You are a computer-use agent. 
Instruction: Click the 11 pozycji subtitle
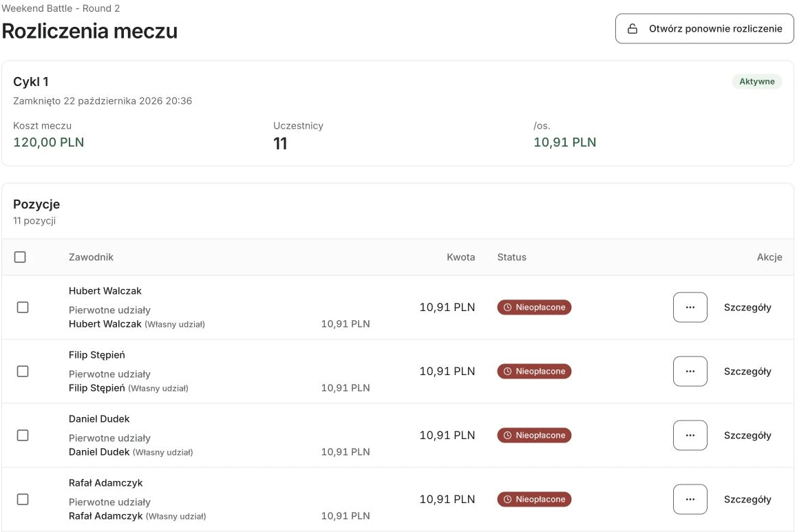tap(34, 221)
